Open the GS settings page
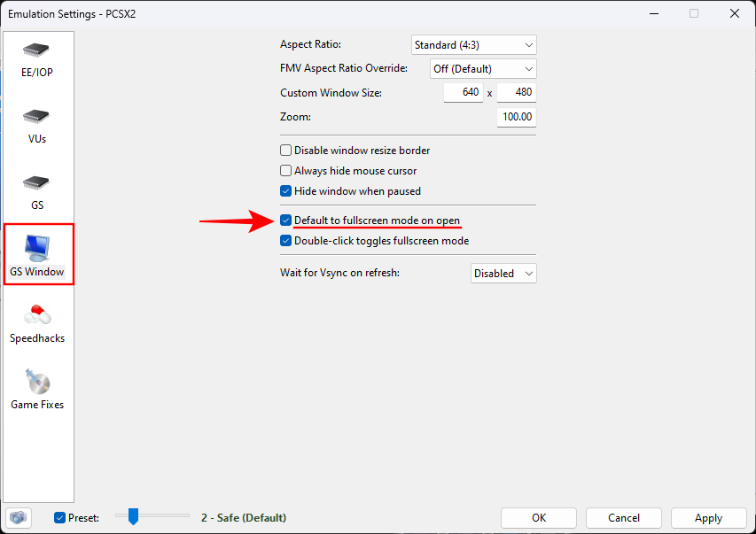 coord(37,194)
